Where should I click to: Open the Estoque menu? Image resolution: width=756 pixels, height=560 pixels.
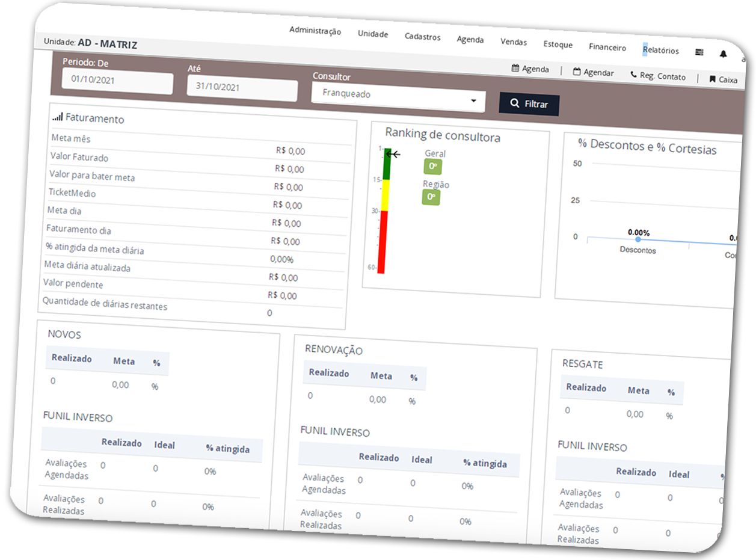(x=558, y=45)
